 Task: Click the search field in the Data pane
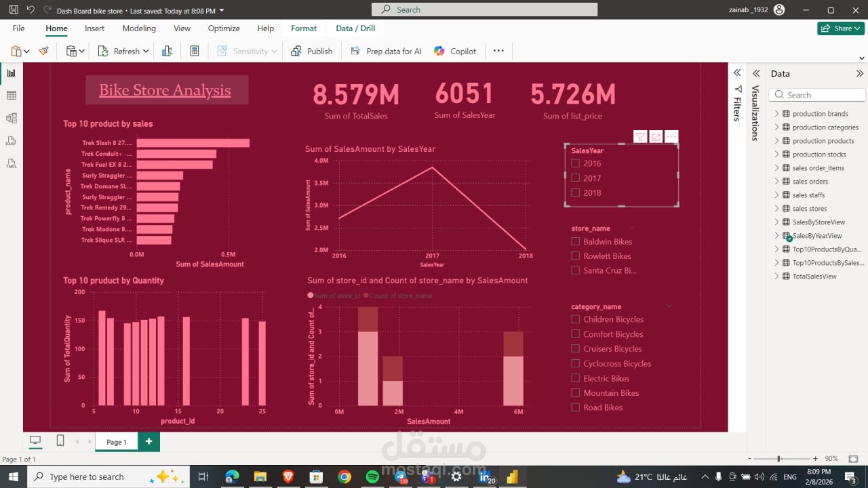(816, 94)
